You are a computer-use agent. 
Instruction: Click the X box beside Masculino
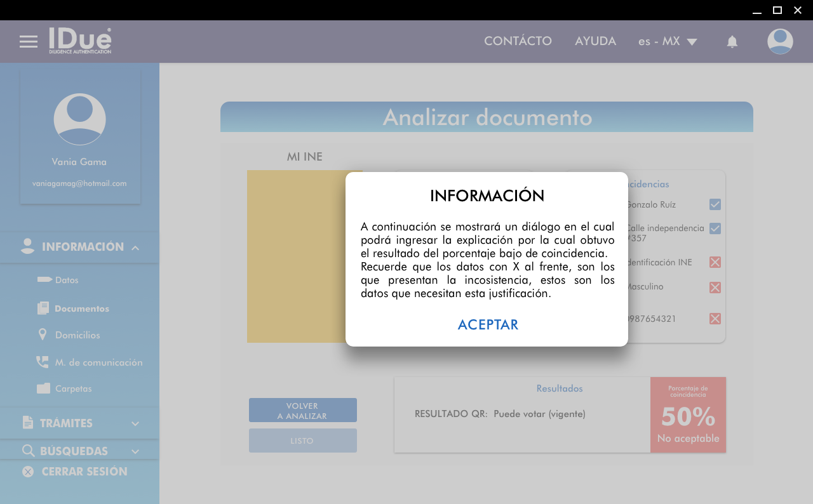pyautogui.click(x=715, y=288)
